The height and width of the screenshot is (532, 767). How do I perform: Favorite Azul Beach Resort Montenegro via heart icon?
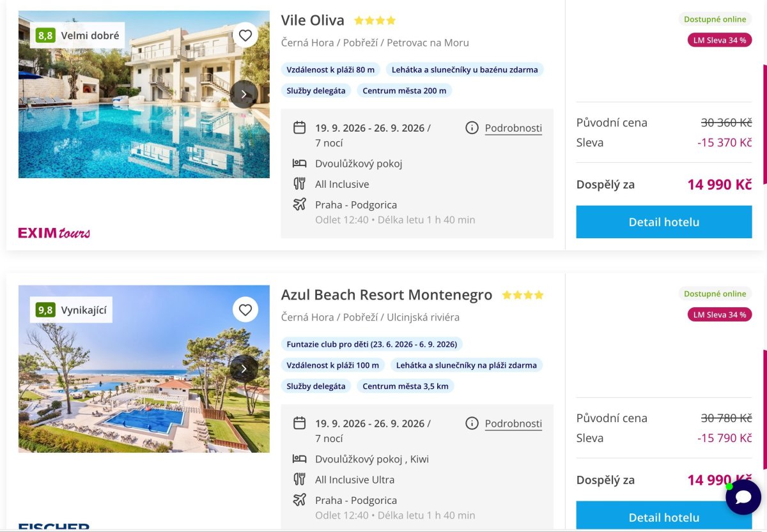[245, 310]
